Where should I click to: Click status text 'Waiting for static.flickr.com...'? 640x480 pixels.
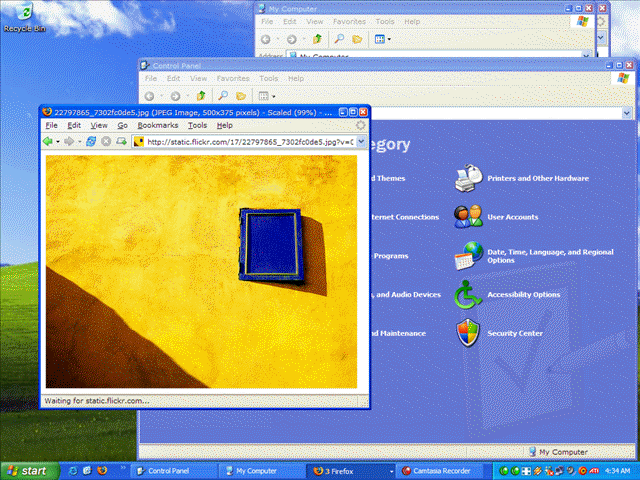coord(97,401)
